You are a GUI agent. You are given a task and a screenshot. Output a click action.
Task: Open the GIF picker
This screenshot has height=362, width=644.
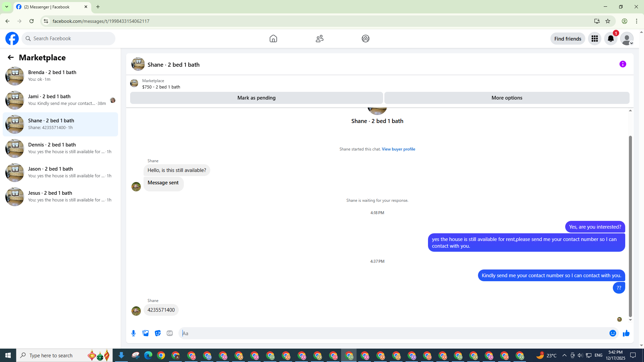click(170, 333)
